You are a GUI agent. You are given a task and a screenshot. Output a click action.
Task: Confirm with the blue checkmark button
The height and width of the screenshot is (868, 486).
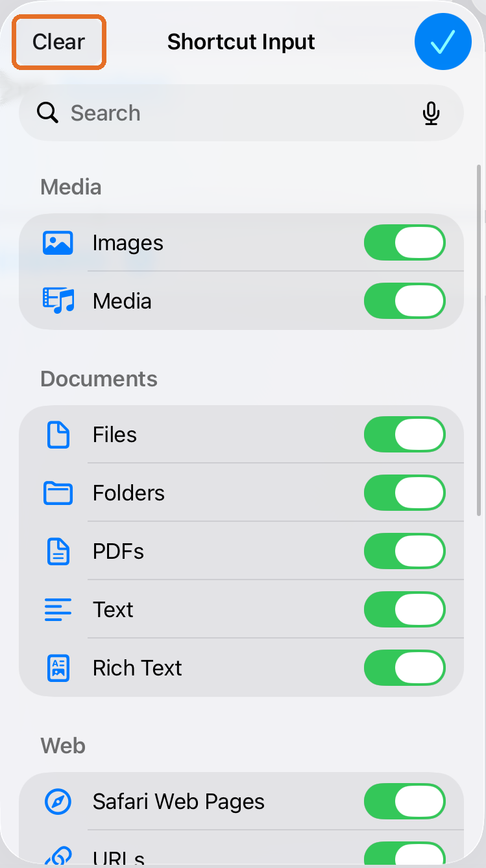(443, 41)
